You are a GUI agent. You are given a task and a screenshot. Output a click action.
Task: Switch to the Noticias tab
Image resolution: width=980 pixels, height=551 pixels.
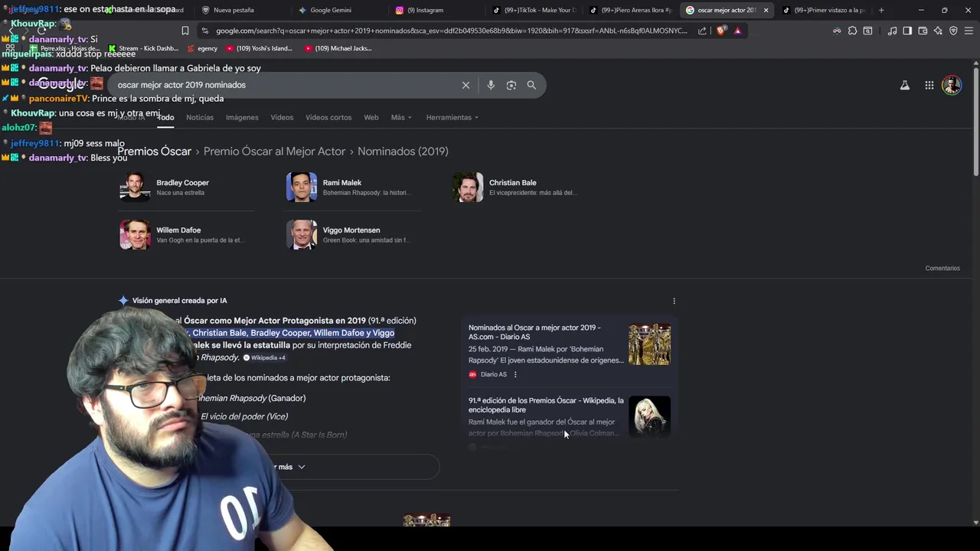click(200, 117)
